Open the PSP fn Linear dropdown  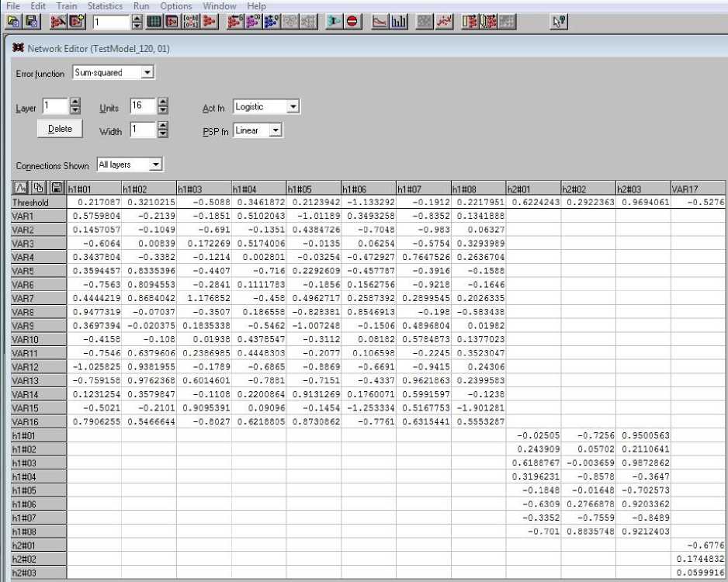click(276, 130)
